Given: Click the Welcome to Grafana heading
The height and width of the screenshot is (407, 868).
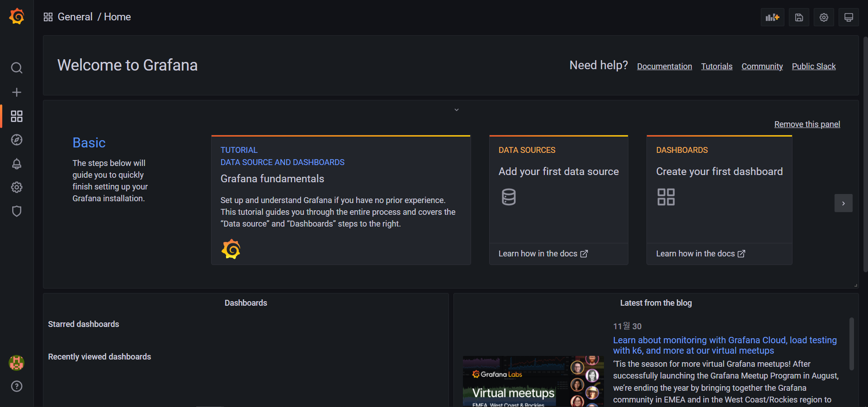Looking at the screenshot, I should [127, 65].
